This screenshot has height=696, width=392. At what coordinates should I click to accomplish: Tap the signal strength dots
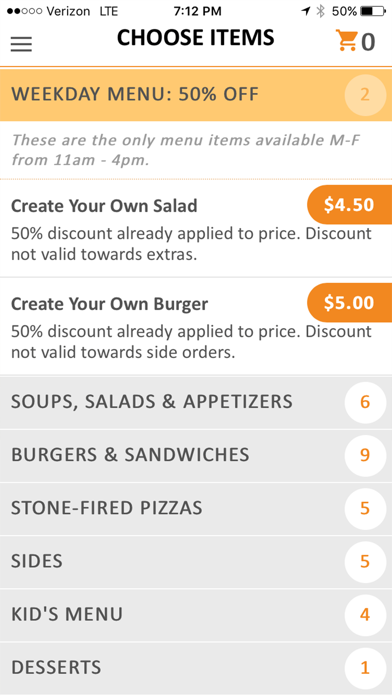pyautogui.click(x=25, y=12)
